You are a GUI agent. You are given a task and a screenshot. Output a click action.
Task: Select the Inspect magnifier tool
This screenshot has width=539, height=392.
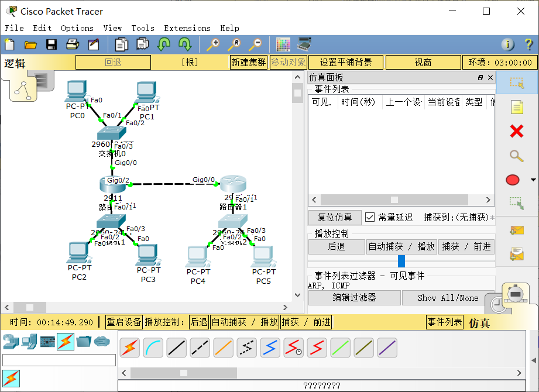coord(516,156)
